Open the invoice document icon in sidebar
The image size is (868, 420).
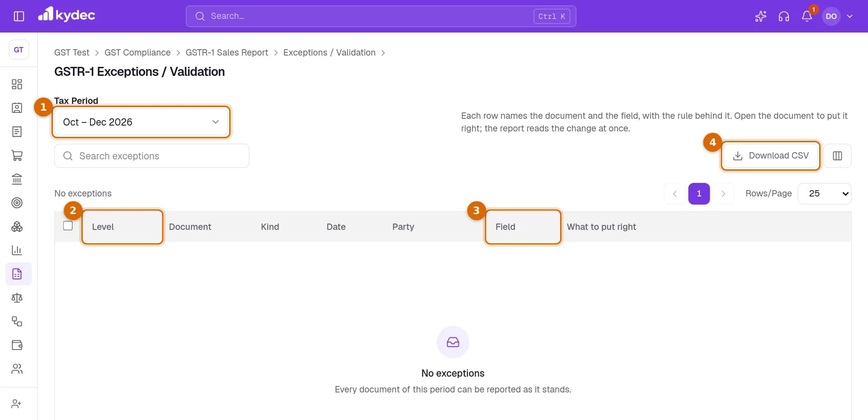pyautogui.click(x=17, y=132)
